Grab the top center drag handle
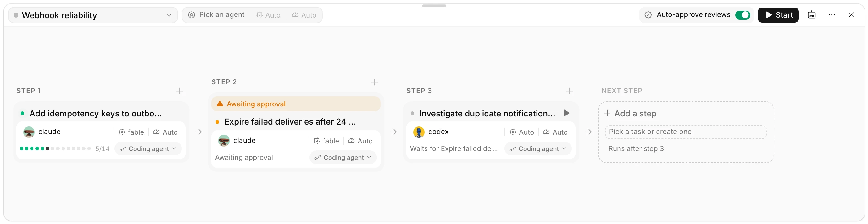 click(434, 5)
